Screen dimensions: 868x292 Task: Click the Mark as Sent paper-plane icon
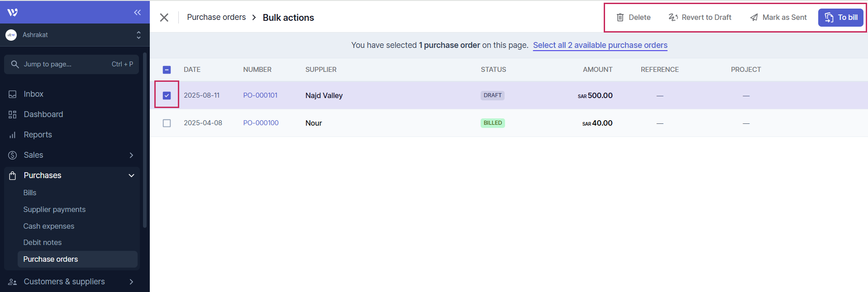click(754, 18)
